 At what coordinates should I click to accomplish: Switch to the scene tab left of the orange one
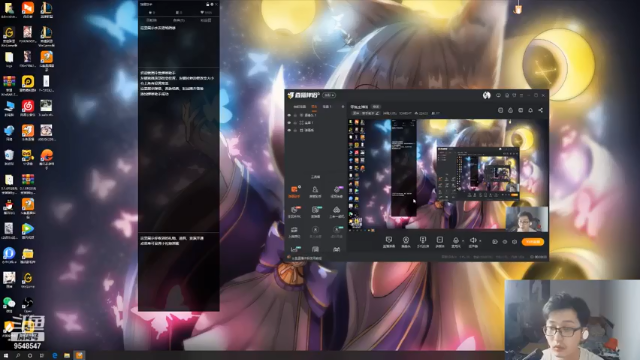tap(300, 107)
